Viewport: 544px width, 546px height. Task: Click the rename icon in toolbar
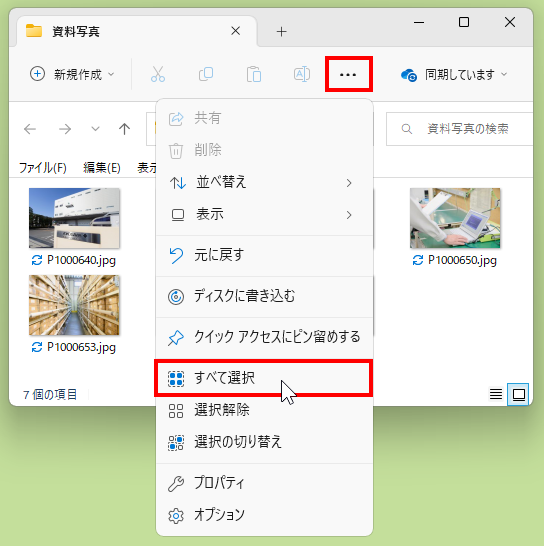coord(302,74)
